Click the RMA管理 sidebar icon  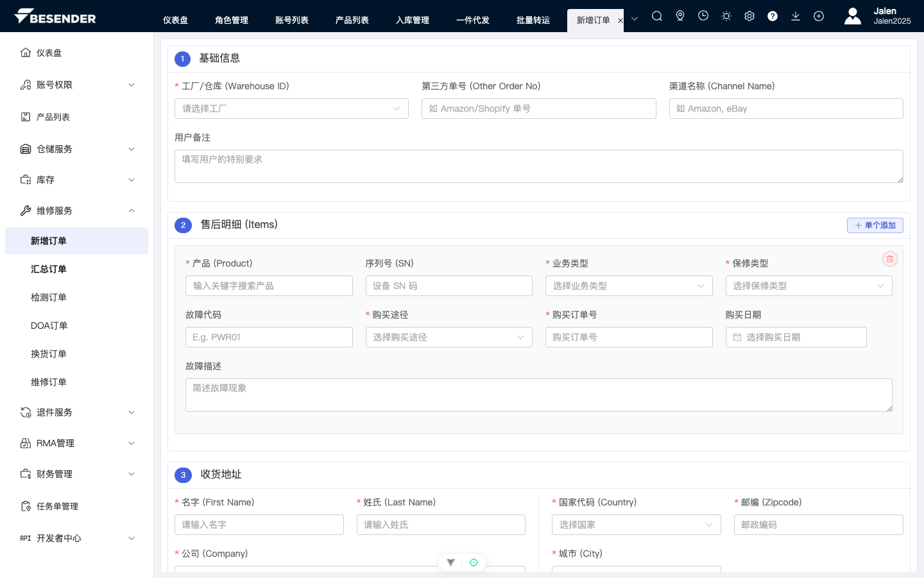(26, 443)
